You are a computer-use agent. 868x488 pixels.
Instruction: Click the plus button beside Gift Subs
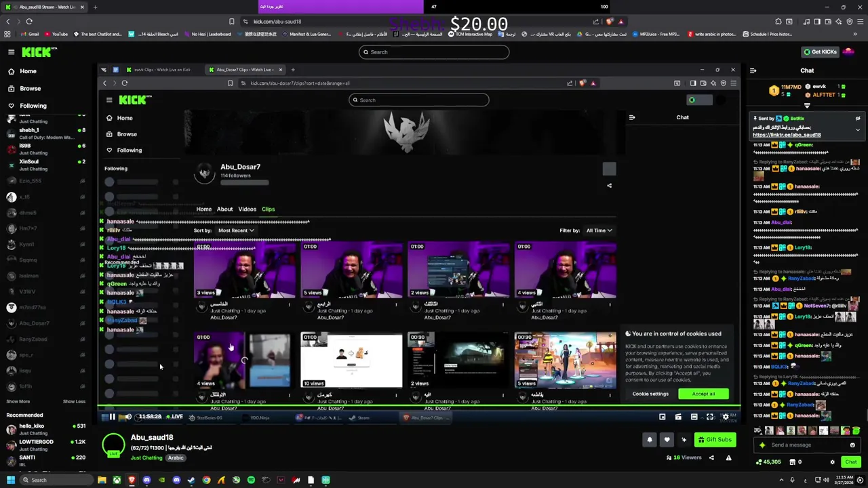684,440
